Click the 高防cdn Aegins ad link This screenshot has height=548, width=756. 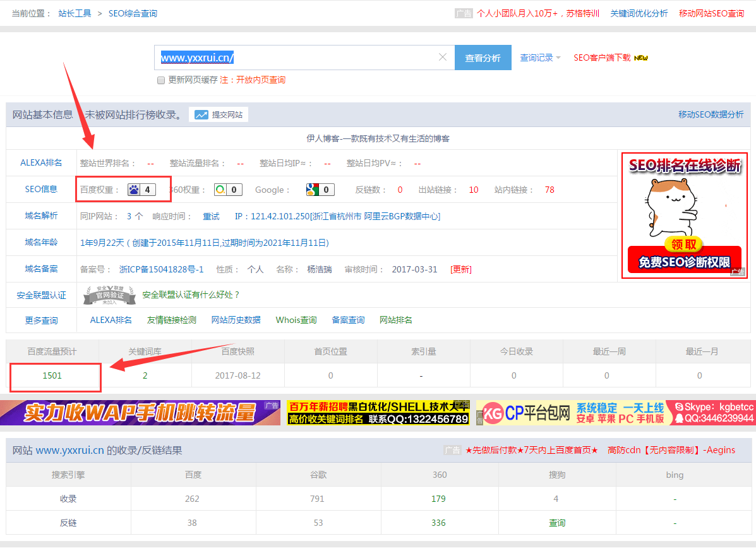click(671, 450)
